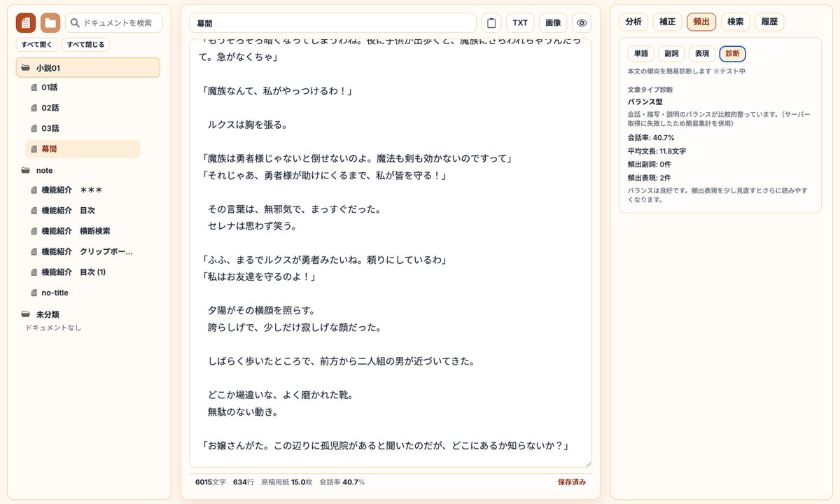
Task: Click the resize handle of the text editor
Action: coord(587,463)
